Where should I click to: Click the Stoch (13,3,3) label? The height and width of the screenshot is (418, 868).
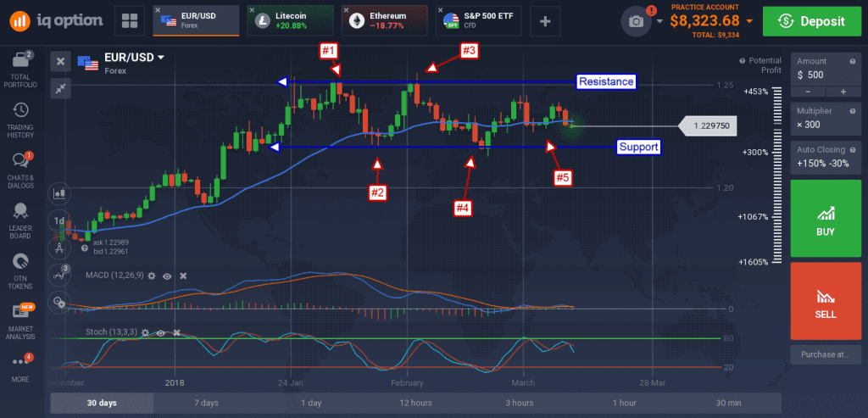click(x=111, y=332)
